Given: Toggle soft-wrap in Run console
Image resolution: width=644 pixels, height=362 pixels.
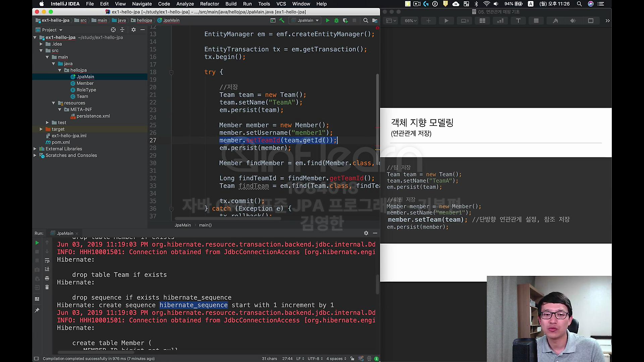Looking at the screenshot, I should tap(47, 260).
